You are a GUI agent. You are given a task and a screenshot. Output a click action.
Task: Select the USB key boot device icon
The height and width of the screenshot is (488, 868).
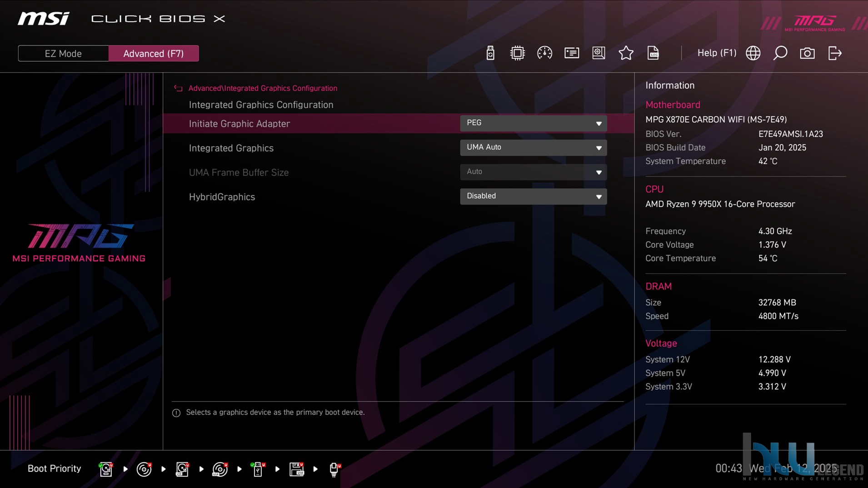click(x=258, y=469)
